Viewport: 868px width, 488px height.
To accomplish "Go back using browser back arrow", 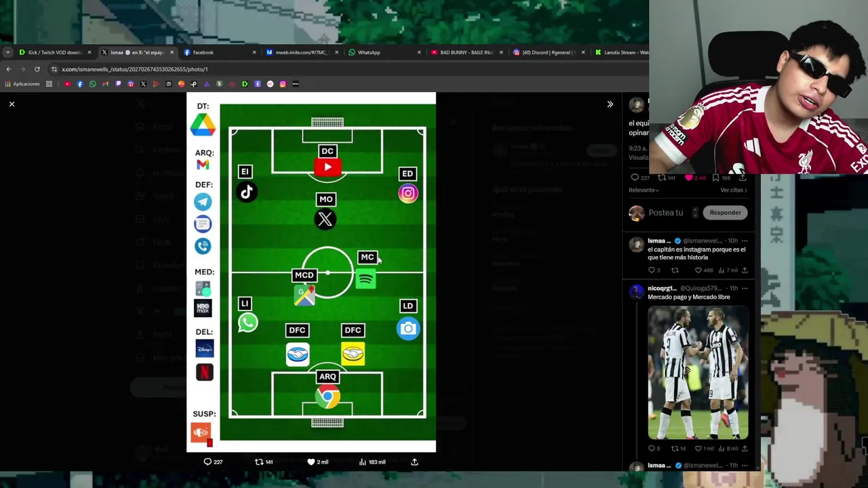I will (x=8, y=69).
